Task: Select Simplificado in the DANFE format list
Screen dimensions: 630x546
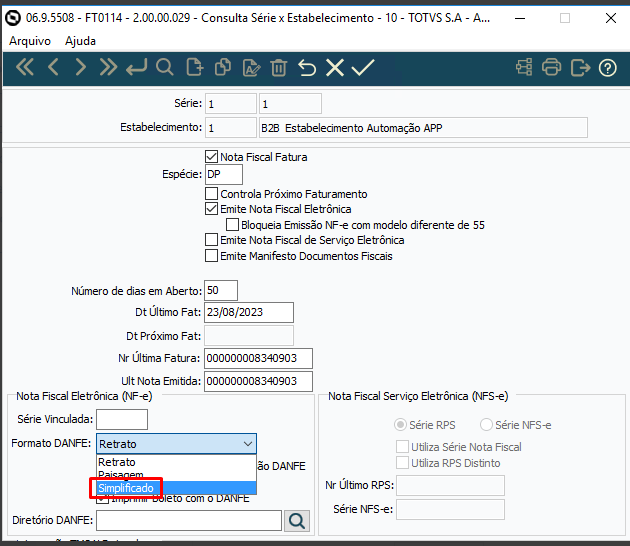Action: [x=176, y=488]
